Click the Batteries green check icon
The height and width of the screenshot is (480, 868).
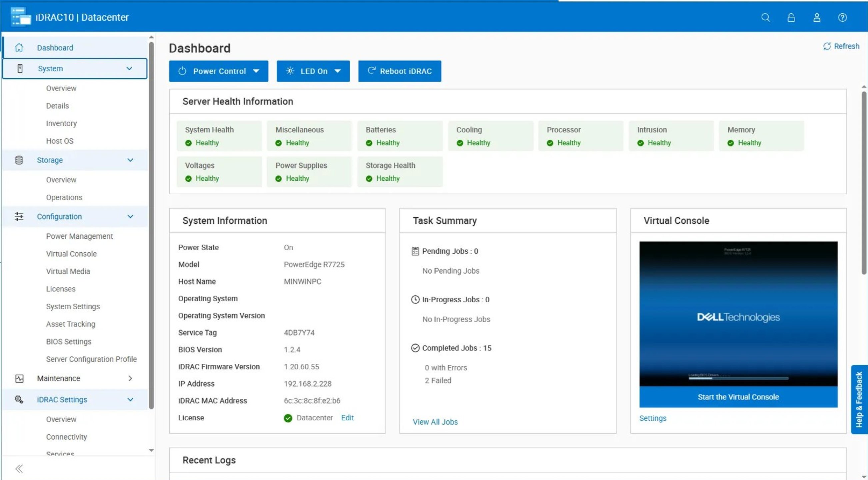tap(369, 143)
